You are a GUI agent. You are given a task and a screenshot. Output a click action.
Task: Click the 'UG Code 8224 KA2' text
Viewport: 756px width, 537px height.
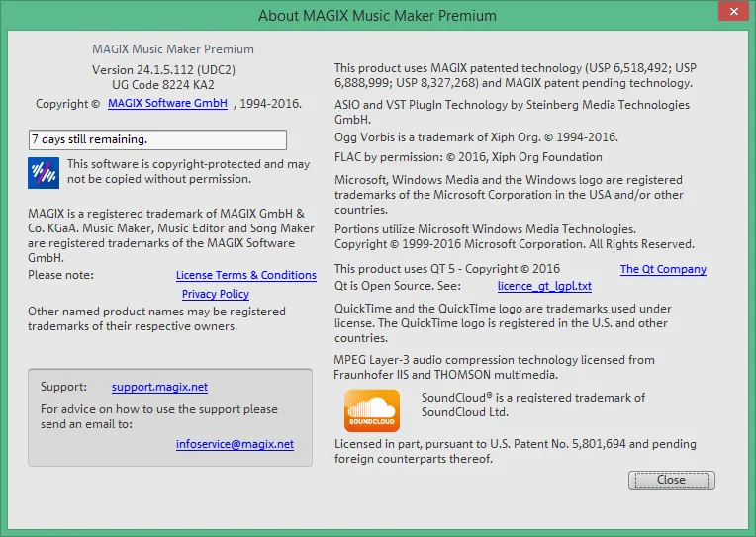(163, 85)
